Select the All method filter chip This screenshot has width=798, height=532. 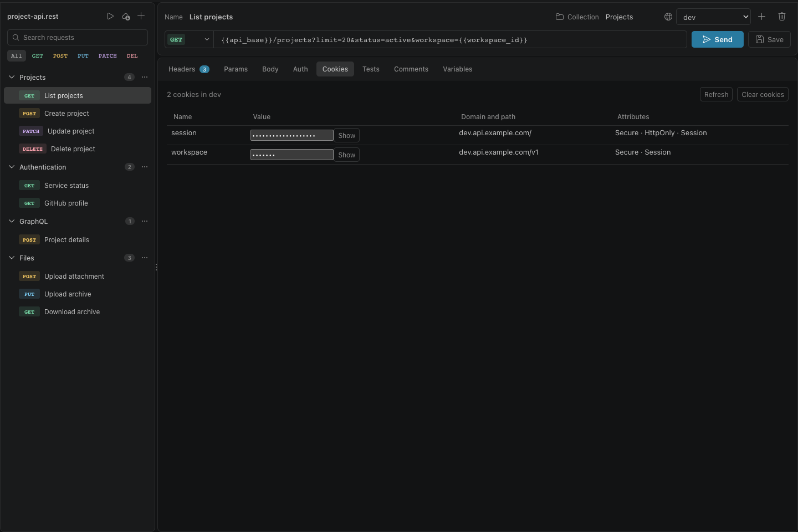click(17, 56)
